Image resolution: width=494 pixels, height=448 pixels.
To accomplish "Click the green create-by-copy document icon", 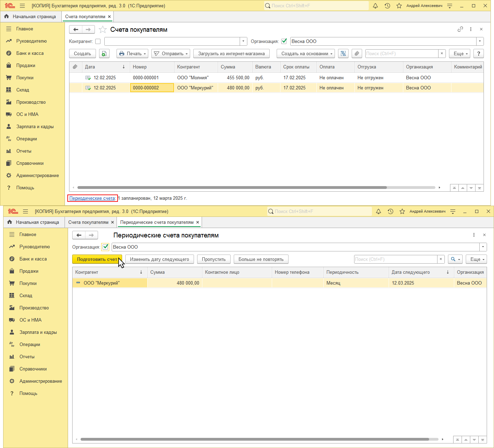I will 104,53.
